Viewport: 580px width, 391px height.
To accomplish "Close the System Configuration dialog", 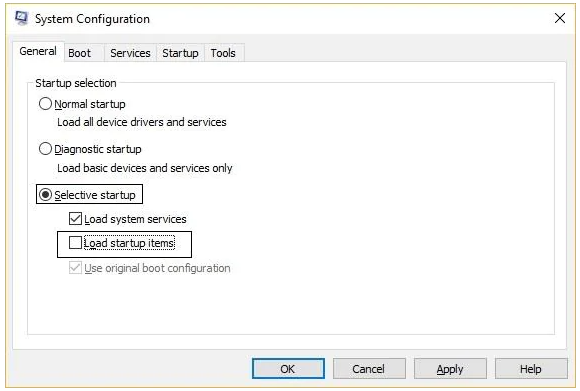I will click(560, 18).
